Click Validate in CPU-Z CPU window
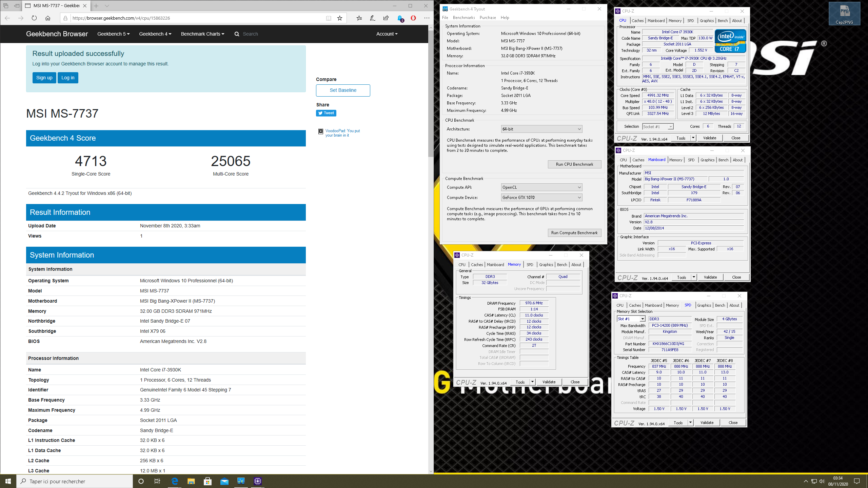868x488 pixels. 710,138
